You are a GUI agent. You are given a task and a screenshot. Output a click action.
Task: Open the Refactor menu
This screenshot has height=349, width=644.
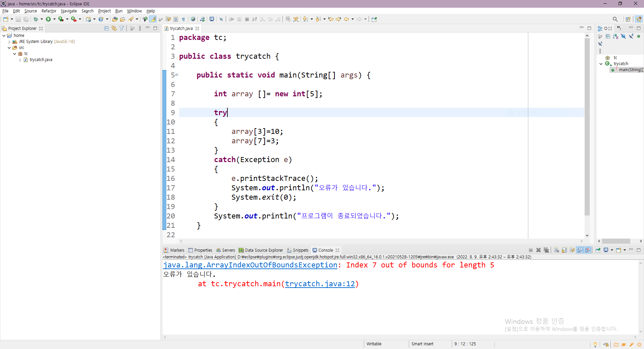(49, 11)
